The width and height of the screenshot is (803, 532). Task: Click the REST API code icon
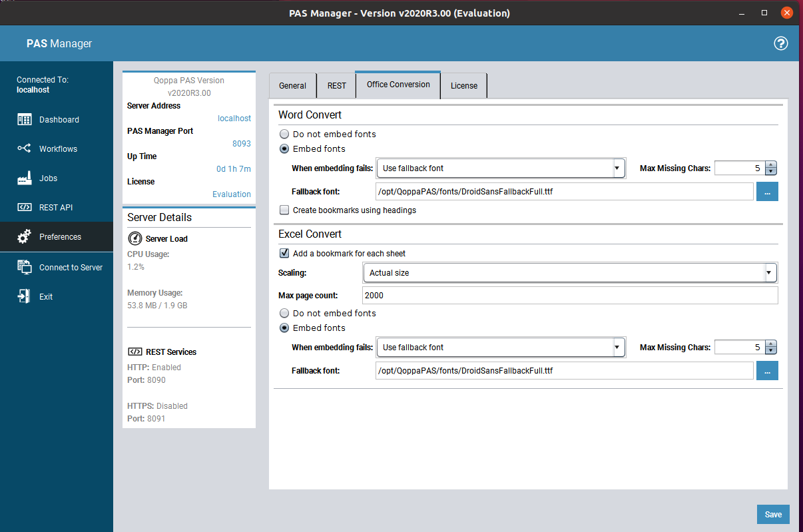tap(25, 207)
